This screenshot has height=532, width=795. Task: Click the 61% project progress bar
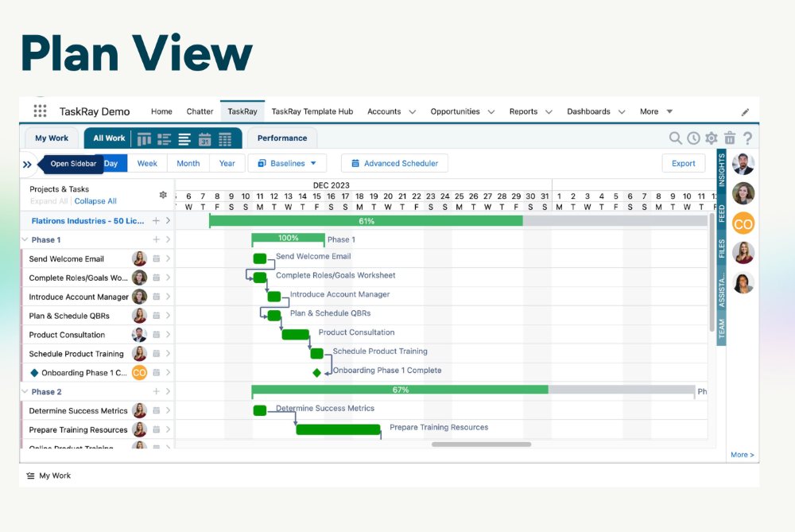(x=366, y=219)
